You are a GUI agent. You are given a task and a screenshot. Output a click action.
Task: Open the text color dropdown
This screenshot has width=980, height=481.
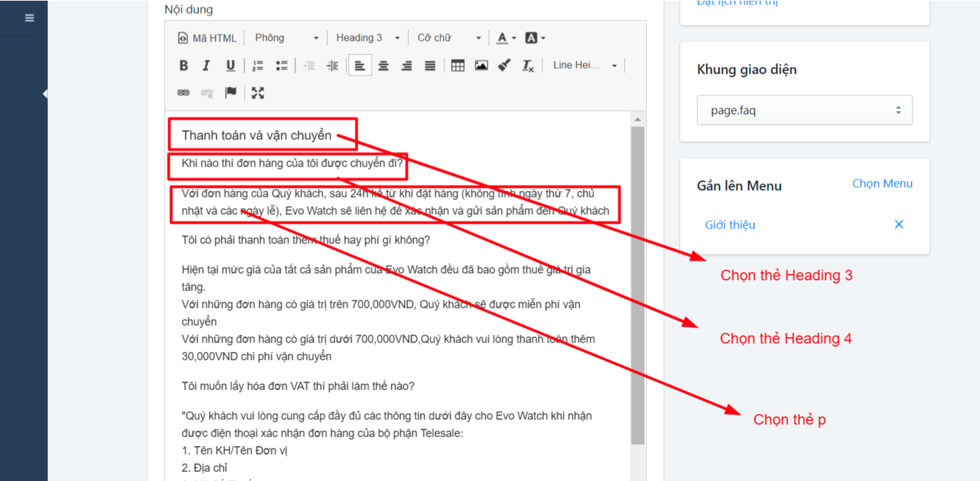click(506, 38)
